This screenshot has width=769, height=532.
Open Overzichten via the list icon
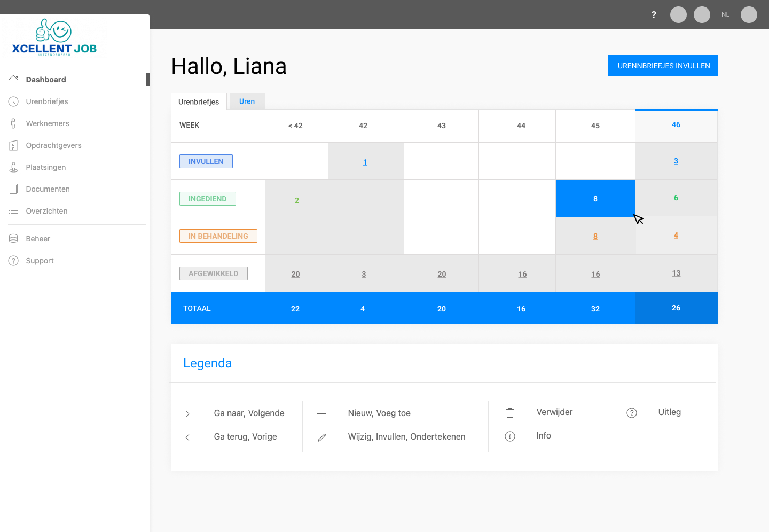point(14,211)
